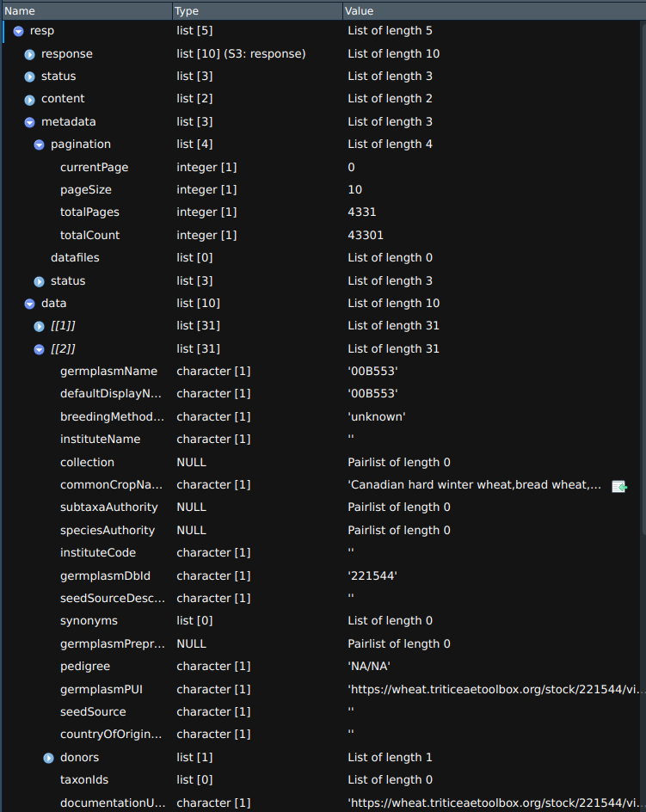Collapse the resp root list

point(18,31)
